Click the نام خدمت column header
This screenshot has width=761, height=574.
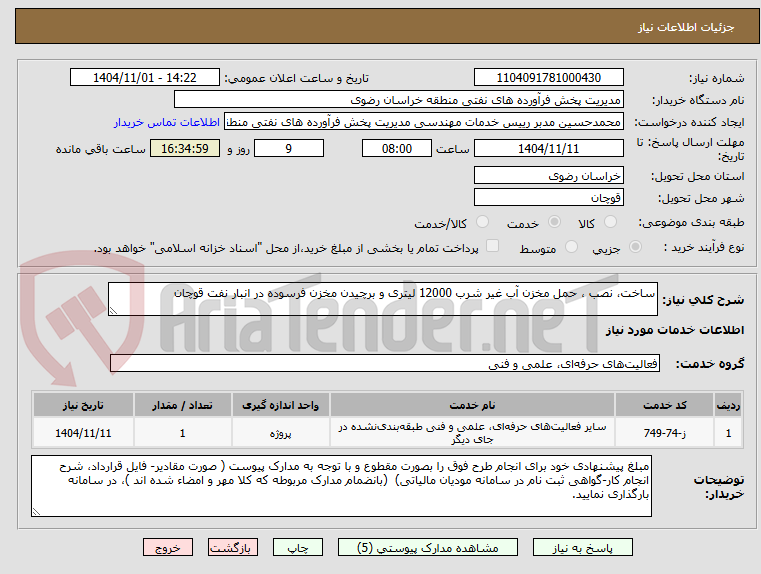(x=472, y=405)
